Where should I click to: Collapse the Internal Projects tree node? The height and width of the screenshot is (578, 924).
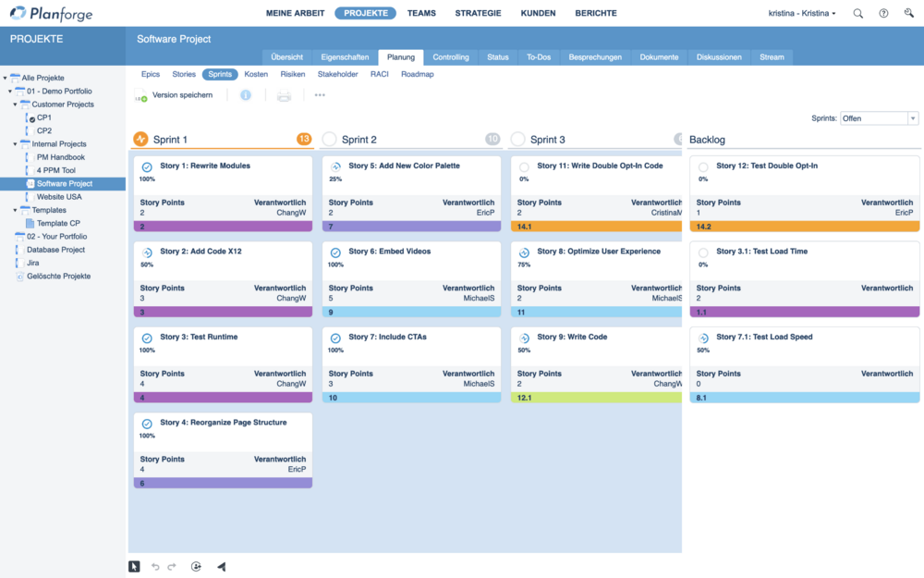point(14,144)
